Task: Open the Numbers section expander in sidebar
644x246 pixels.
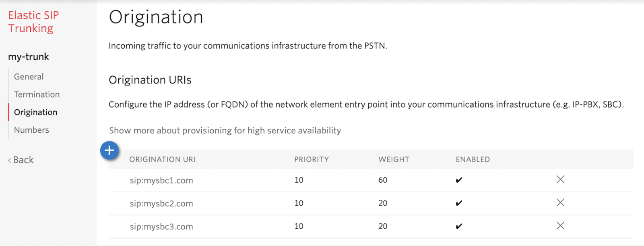Action: tap(31, 130)
